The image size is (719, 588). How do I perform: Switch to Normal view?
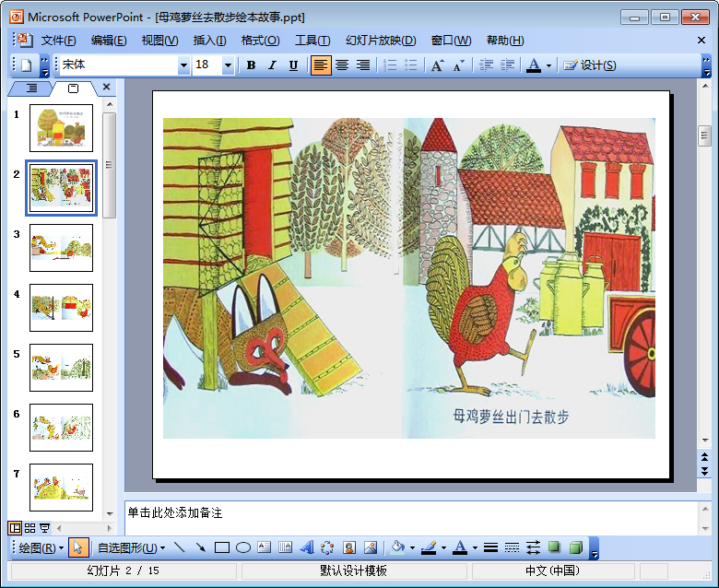coord(15,528)
